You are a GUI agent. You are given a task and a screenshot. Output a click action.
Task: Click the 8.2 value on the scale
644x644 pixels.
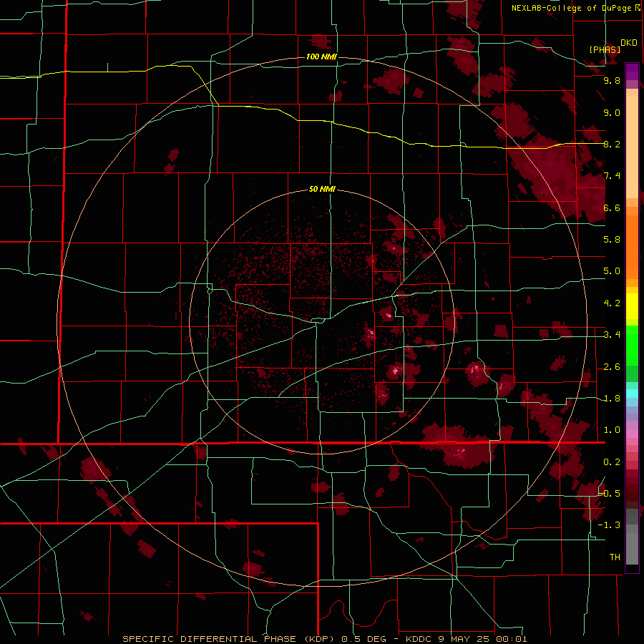coord(612,145)
